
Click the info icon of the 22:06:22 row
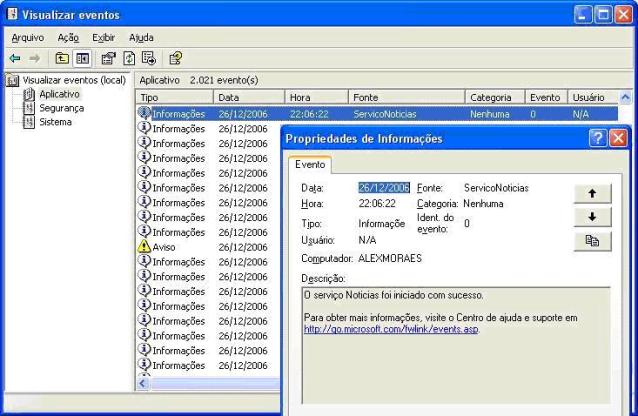click(144, 113)
